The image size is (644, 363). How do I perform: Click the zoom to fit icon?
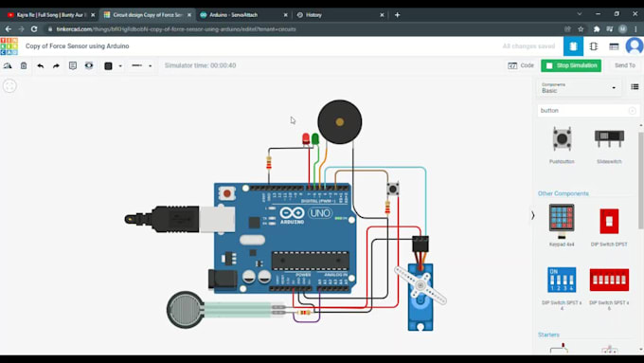tap(9, 86)
